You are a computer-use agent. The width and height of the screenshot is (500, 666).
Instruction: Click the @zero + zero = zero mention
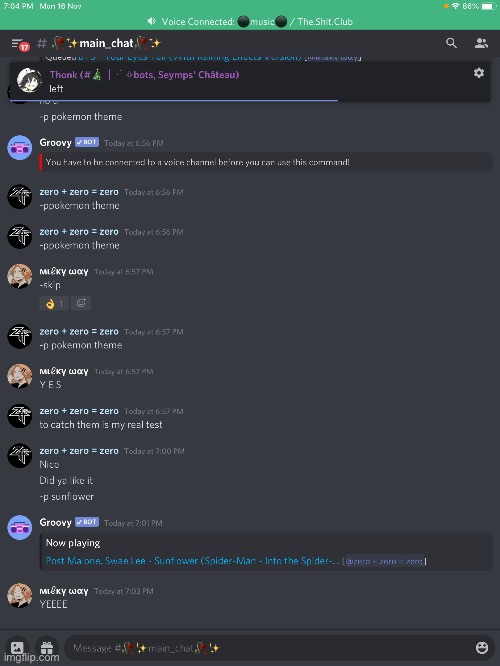coord(384,561)
